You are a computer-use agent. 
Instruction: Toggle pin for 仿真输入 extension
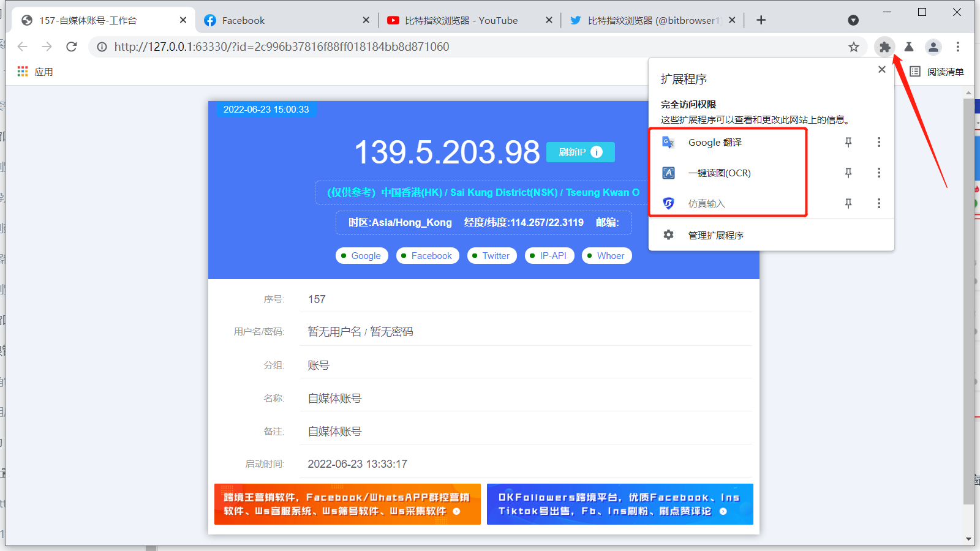click(x=848, y=203)
